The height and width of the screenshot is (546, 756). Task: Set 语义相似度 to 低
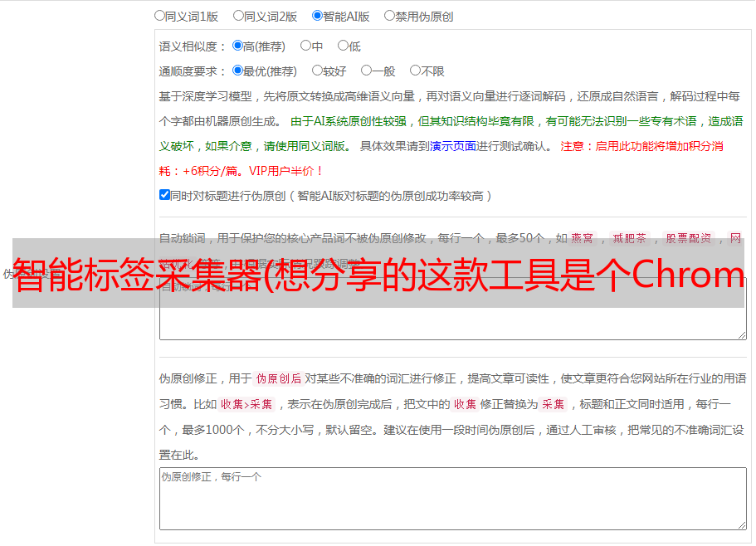click(x=343, y=46)
